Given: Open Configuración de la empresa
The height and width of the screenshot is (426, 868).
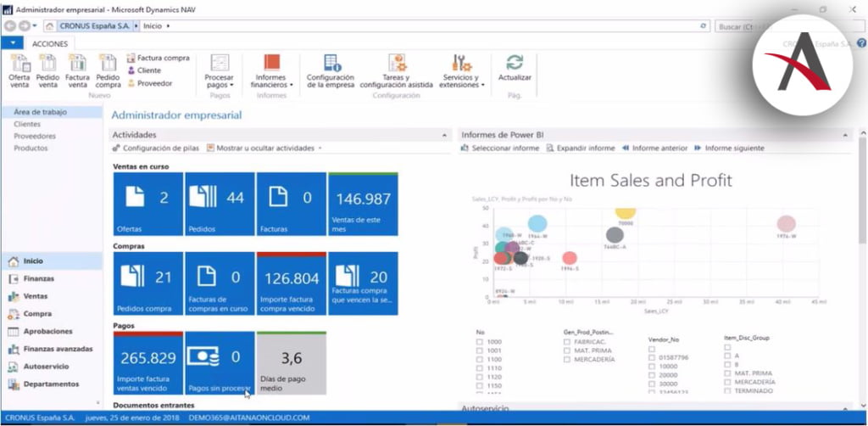Looking at the screenshot, I should point(331,71).
